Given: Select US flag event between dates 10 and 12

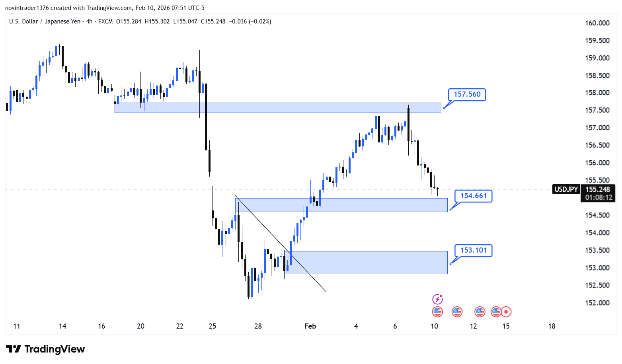Looking at the screenshot, I should pos(457,312).
